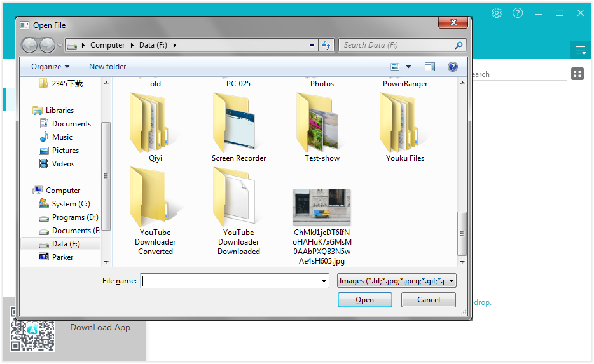Open help icon in main app window
The height and width of the screenshot is (364, 594).
[518, 13]
